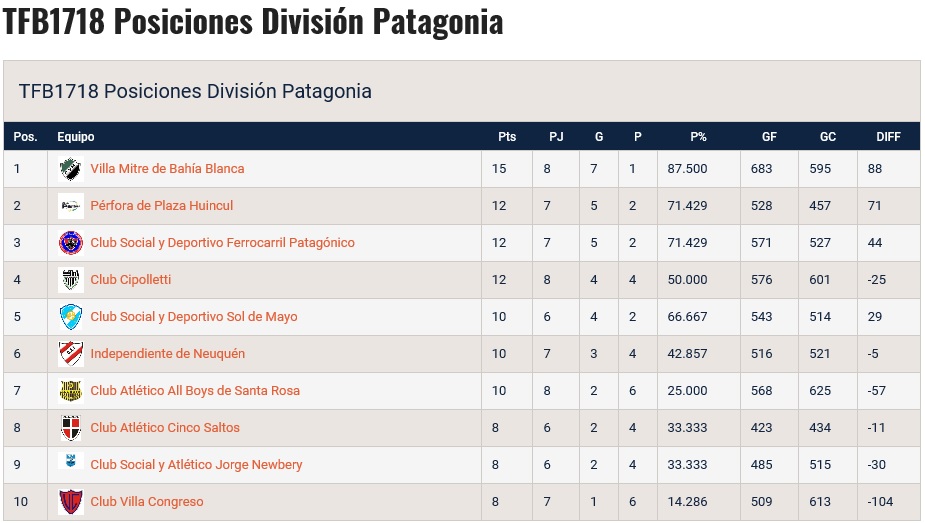The width and height of the screenshot is (925, 523).
Task: Click the Pérfora de Plaza Huincul logo
Action: pyautogui.click(x=71, y=206)
